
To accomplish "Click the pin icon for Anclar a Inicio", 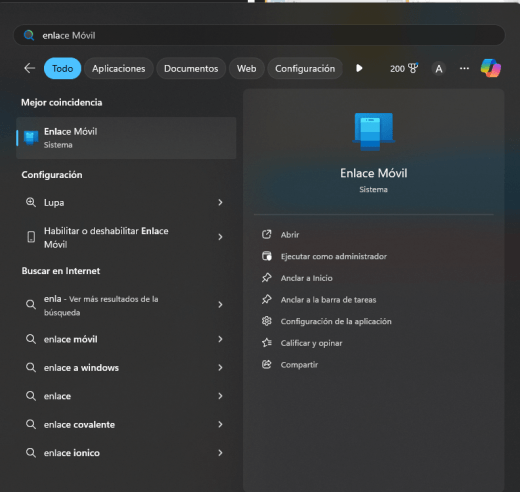I will [267, 278].
